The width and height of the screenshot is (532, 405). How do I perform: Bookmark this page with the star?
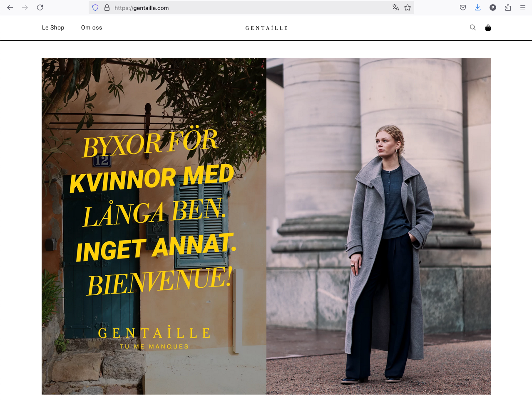(408, 7)
